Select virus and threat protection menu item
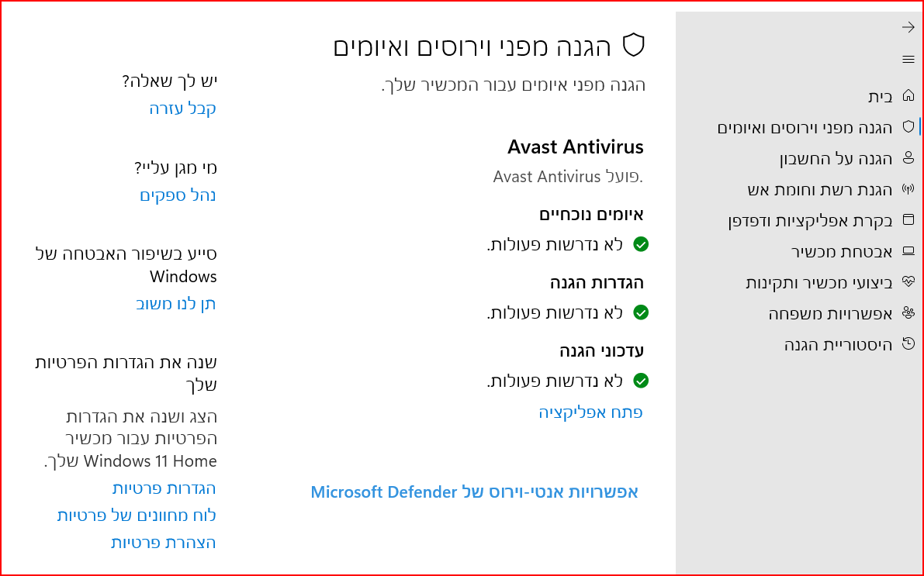The width and height of the screenshot is (924, 576). coord(805,128)
